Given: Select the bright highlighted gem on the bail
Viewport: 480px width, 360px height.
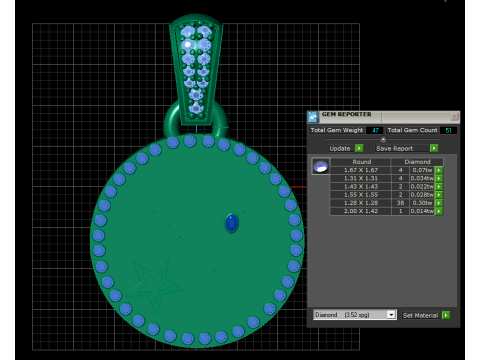Looking at the screenshot, I should click(188, 44).
